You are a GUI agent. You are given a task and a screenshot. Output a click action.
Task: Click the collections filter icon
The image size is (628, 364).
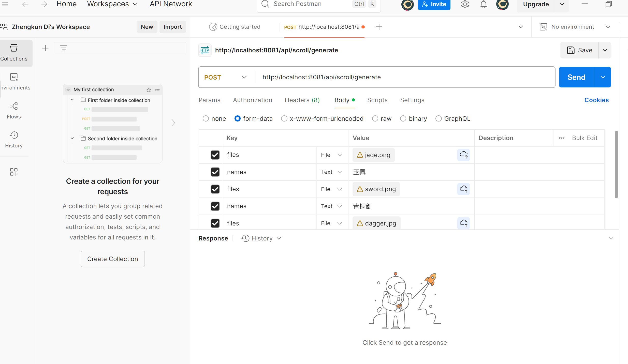63,48
